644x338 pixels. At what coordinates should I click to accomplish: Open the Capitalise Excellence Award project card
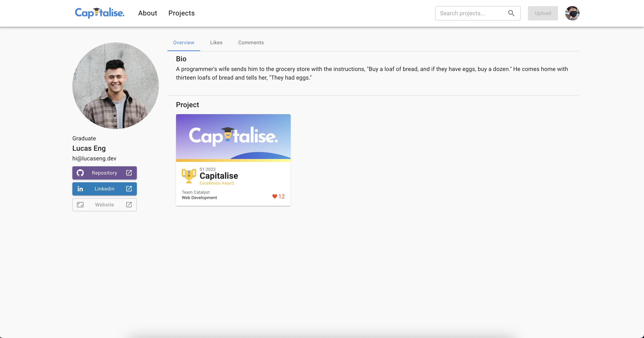click(233, 160)
